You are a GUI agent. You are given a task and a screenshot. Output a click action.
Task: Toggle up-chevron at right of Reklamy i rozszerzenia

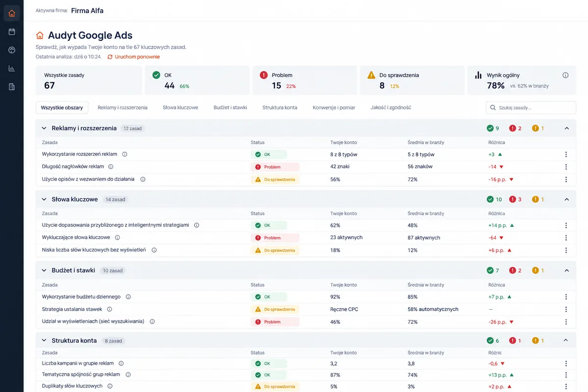pos(566,128)
